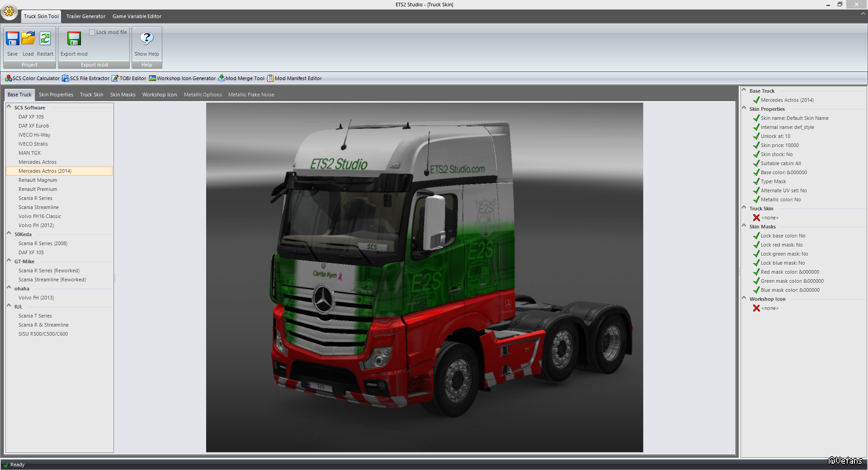The image size is (868, 470).
Task: Collapse the ribbon with the top-right chevron
Action: point(863,14)
